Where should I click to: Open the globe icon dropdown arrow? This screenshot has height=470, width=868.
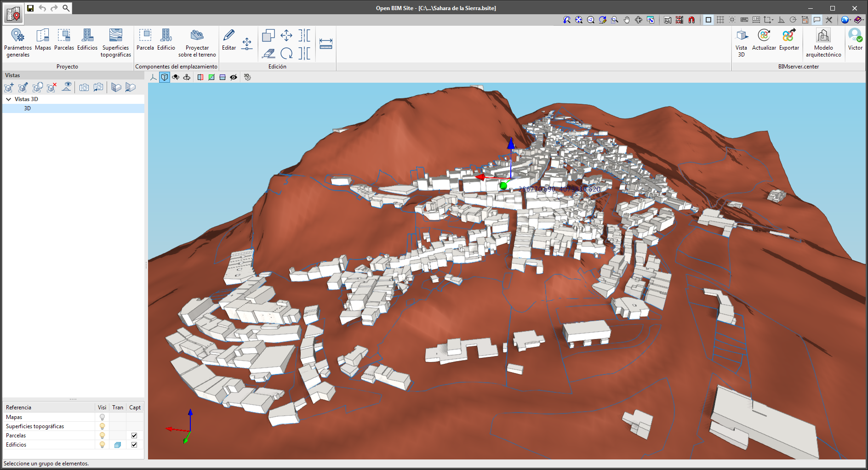point(850,20)
